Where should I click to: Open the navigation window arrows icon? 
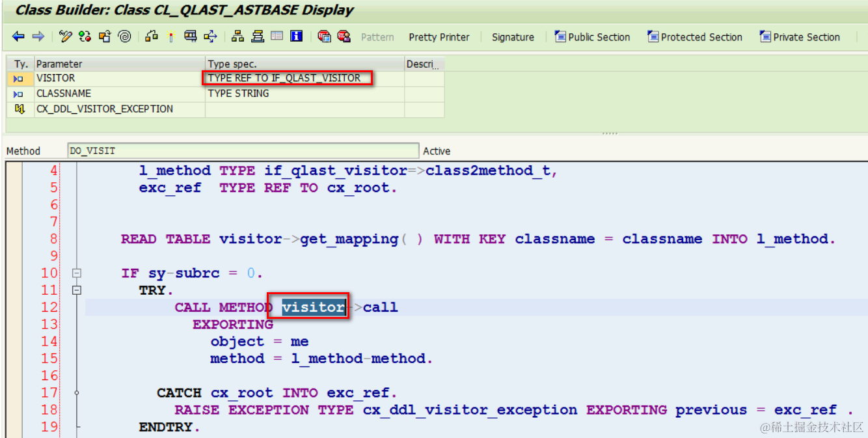(x=210, y=36)
